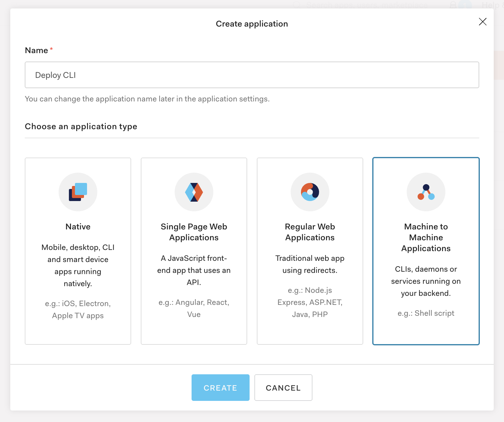This screenshot has height=422, width=504.
Task: Click the Native card title text
Action: [x=78, y=227]
